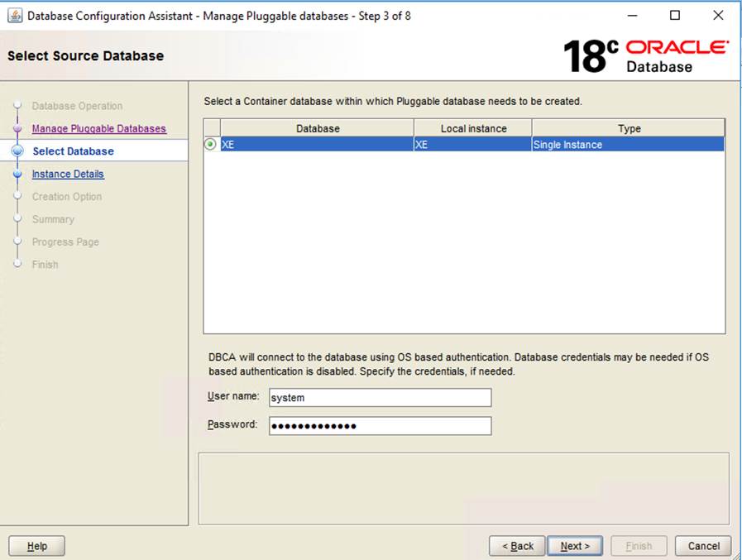
Task: Click the Summary step label
Action: click(x=53, y=219)
